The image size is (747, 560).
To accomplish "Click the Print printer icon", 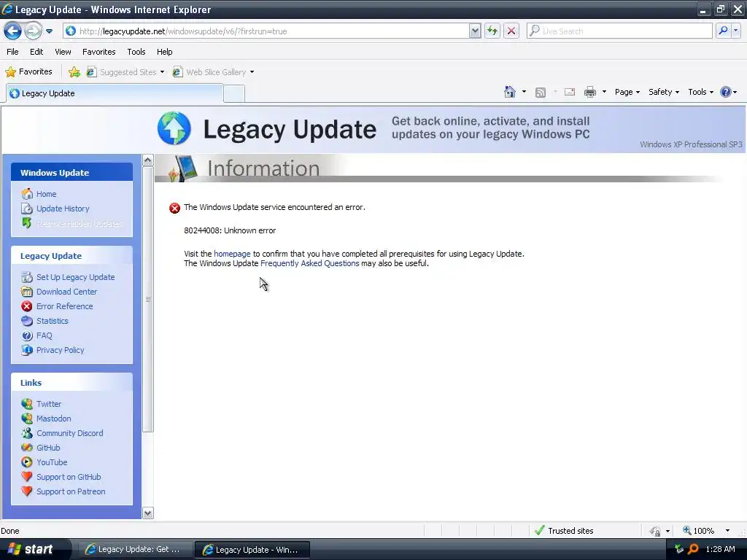I will 589,92.
